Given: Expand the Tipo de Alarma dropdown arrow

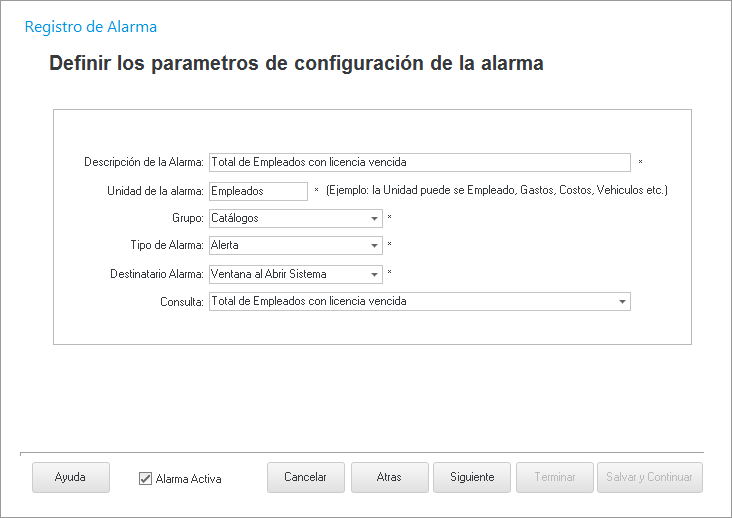Looking at the screenshot, I should (374, 245).
